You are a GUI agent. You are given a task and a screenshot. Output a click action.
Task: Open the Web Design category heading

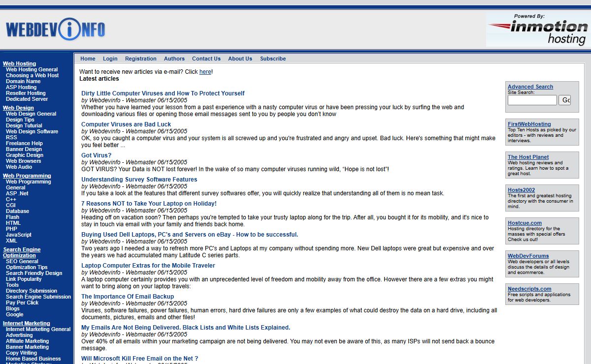point(19,108)
